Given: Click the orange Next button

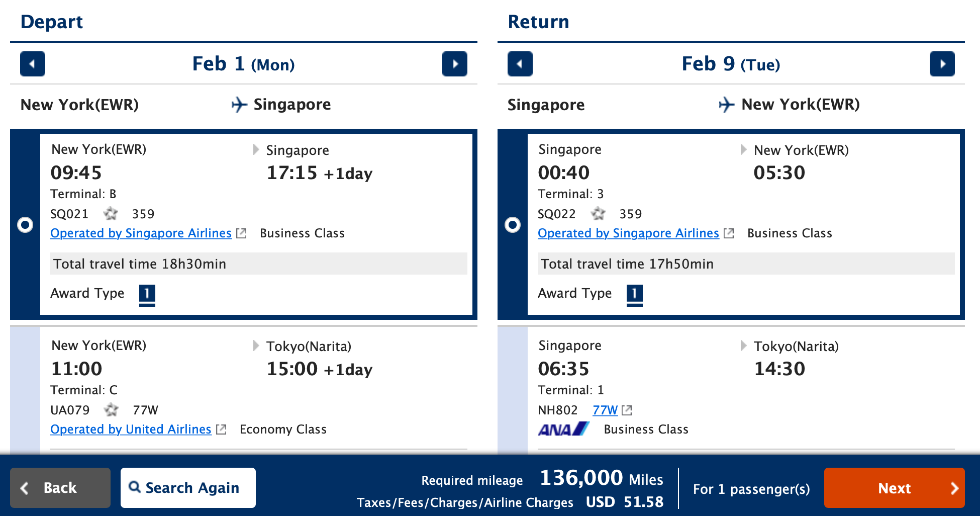Looking at the screenshot, I should pos(895,488).
